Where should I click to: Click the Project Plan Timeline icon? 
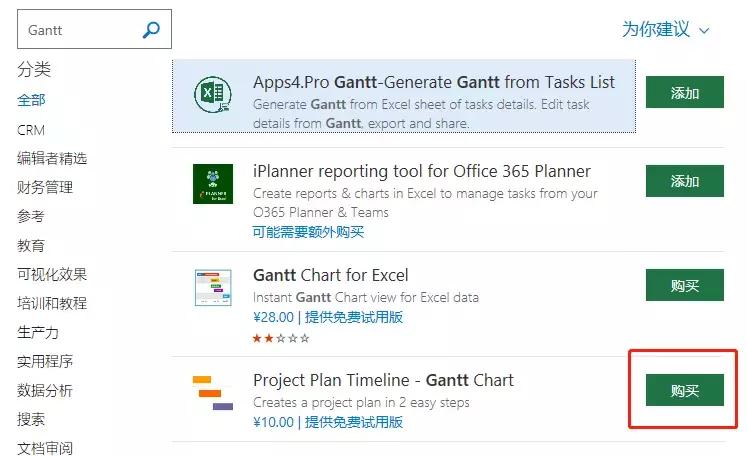[212, 392]
